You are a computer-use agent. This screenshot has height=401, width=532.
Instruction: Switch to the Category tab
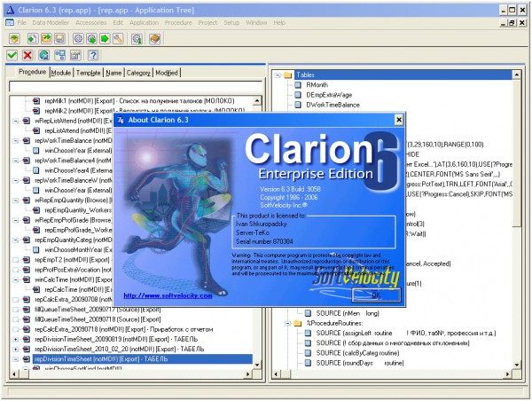coord(138,73)
